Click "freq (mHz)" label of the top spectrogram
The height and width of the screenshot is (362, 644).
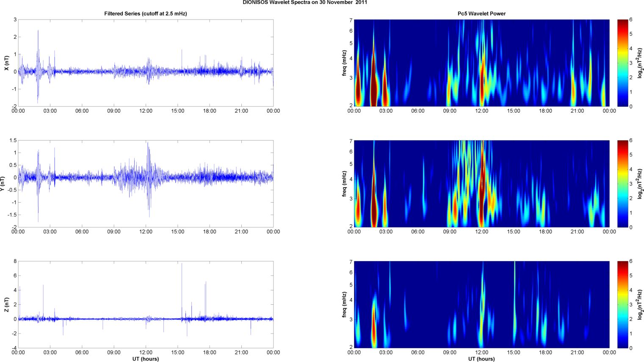tap(345, 63)
